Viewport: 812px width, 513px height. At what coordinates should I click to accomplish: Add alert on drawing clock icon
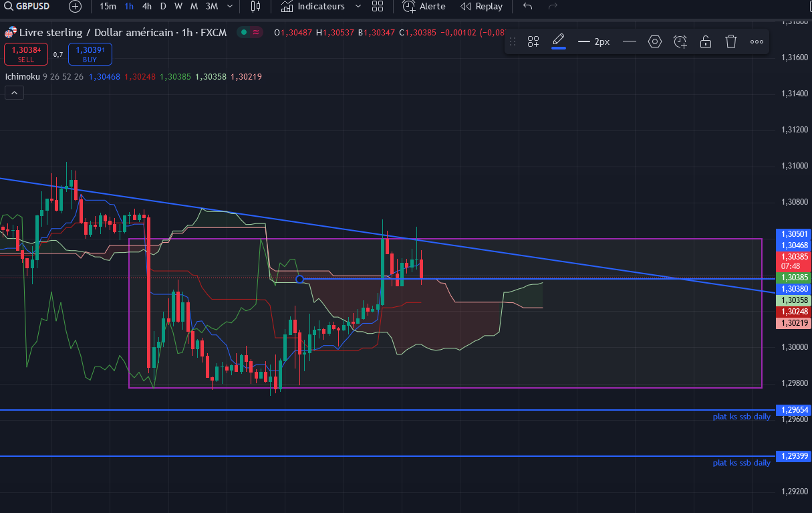click(680, 41)
